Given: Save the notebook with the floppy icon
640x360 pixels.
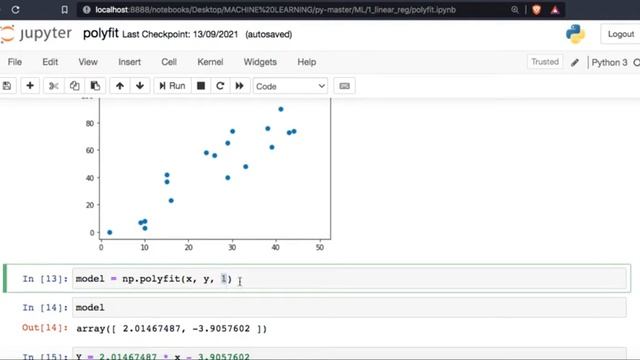Looking at the screenshot, I should [x=7, y=86].
